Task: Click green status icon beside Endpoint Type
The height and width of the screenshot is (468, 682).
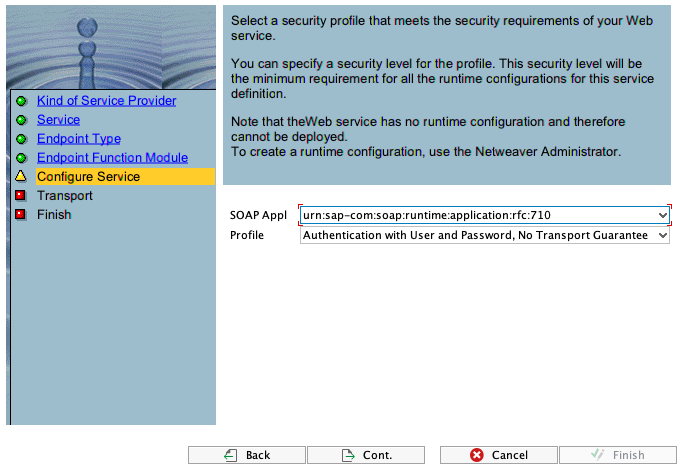Action: (x=20, y=139)
